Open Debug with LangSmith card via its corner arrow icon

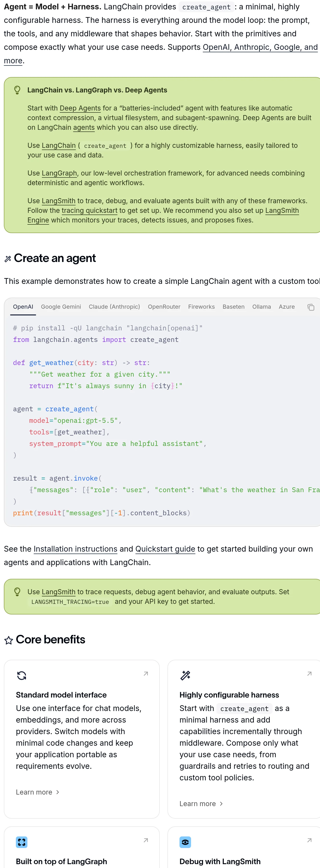click(309, 840)
